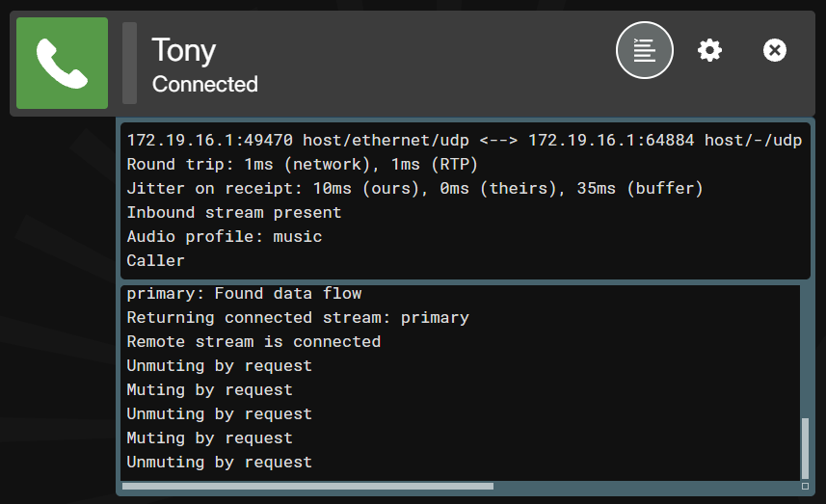Toggle the call log details view
This screenshot has width=826, height=504.
tap(644, 50)
